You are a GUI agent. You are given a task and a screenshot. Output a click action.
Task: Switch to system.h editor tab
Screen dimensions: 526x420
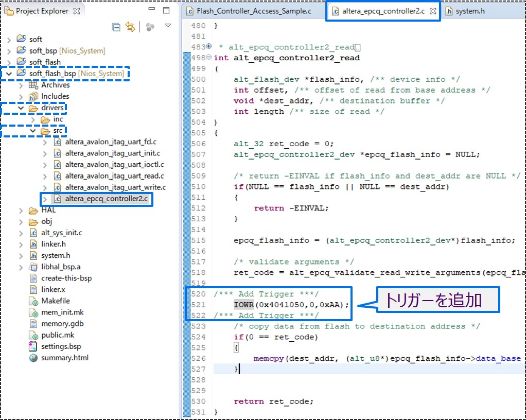click(465, 11)
